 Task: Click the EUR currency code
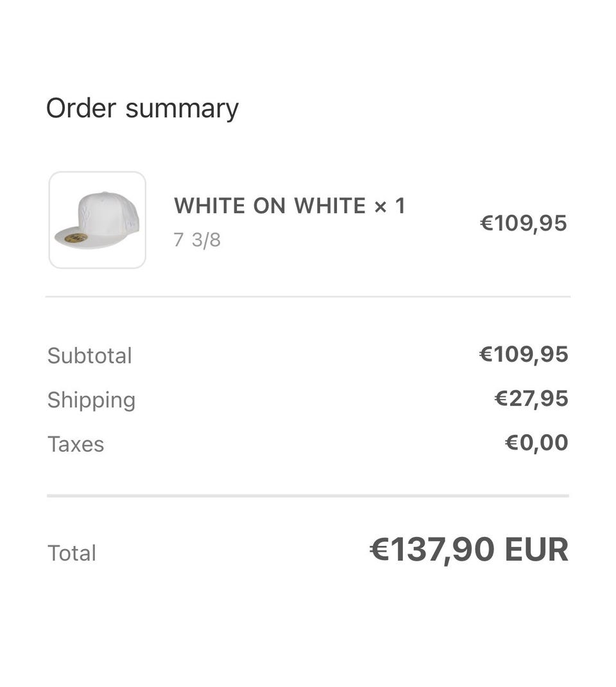point(536,550)
